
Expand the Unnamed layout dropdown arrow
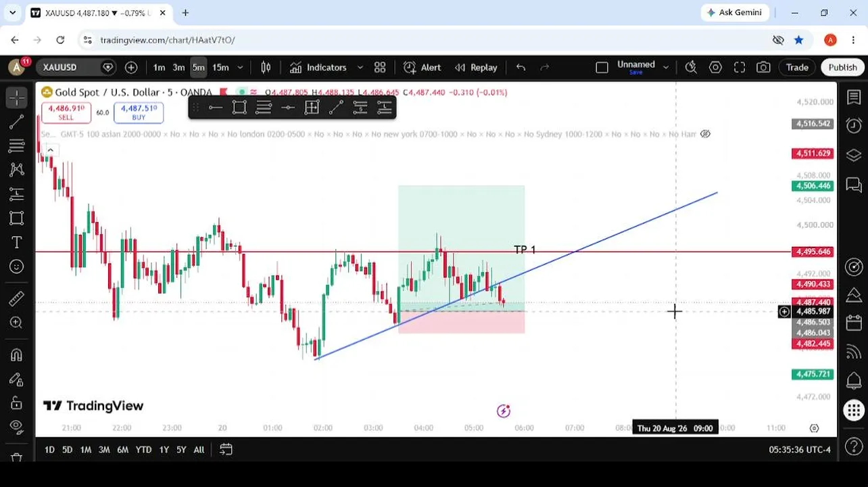(666, 67)
